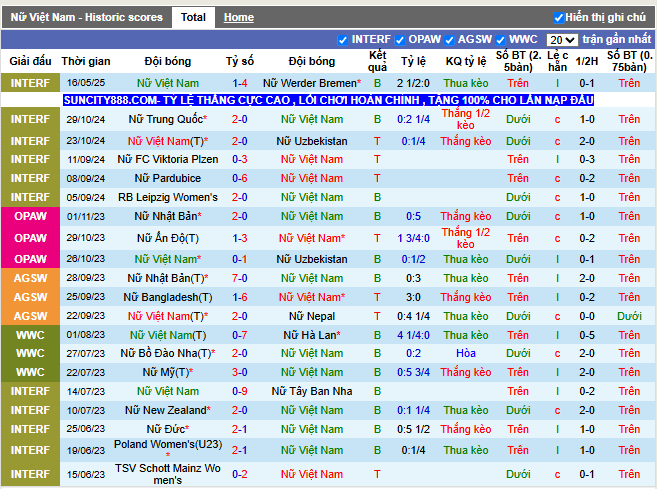Click Nữ Nepal team name
The height and width of the screenshot is (489, 657).
click(312, 316)
